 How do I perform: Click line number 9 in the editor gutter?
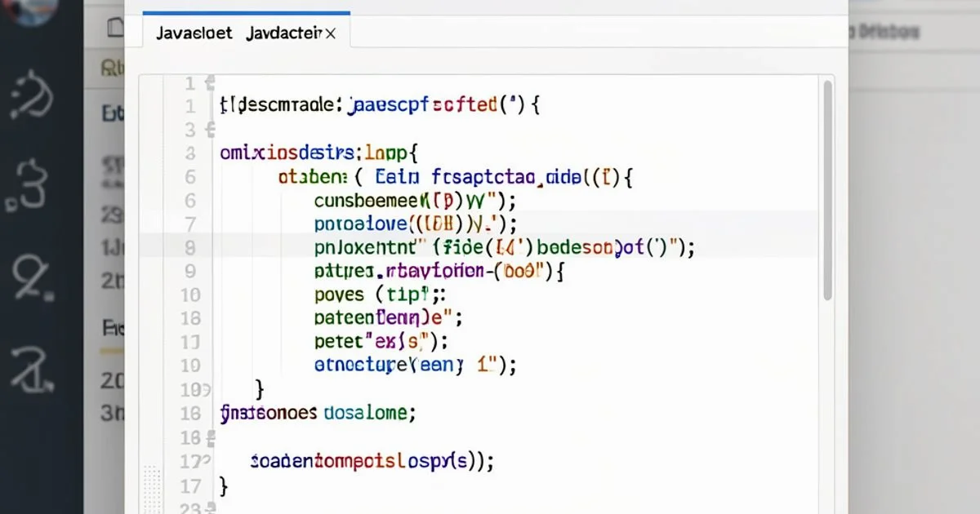(189, 271)
